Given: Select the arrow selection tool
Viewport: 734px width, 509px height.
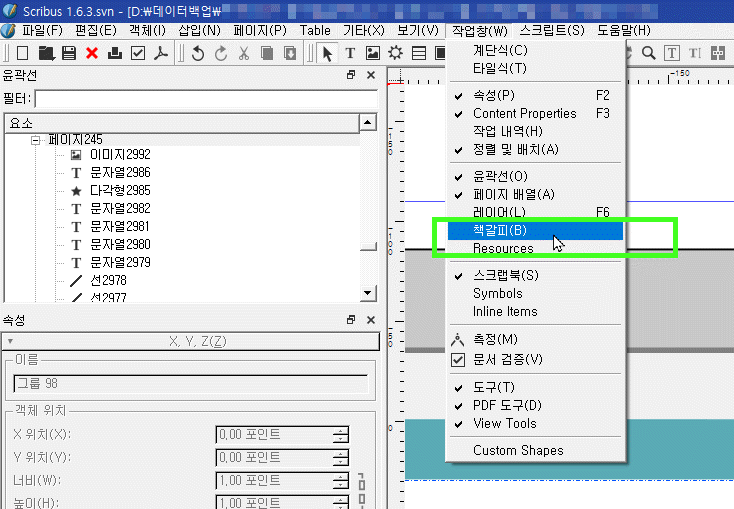Looking at the screenshot, I should tap(327, 53).
